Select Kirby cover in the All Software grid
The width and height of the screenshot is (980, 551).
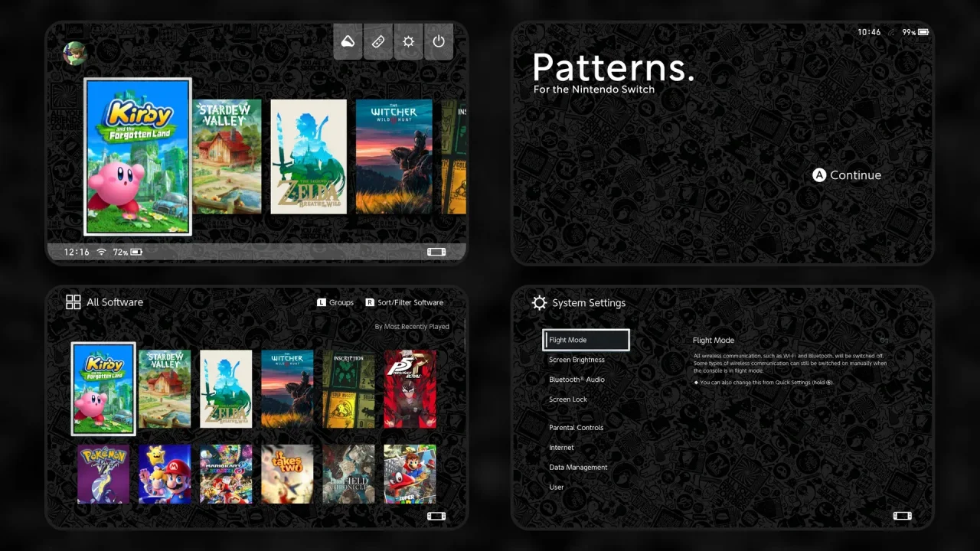tap(103, 389)
